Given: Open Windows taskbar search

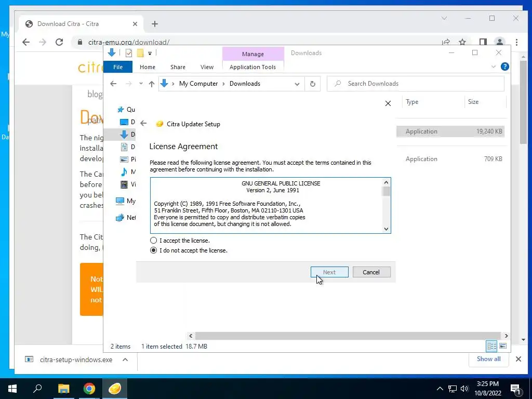Looking at the screenshot, I should [x=37, y=389].
